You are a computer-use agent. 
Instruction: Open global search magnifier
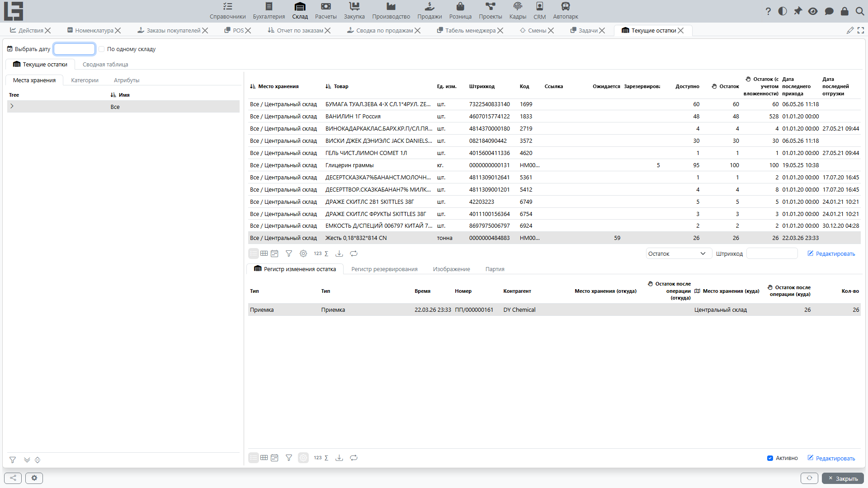(860, 11)
